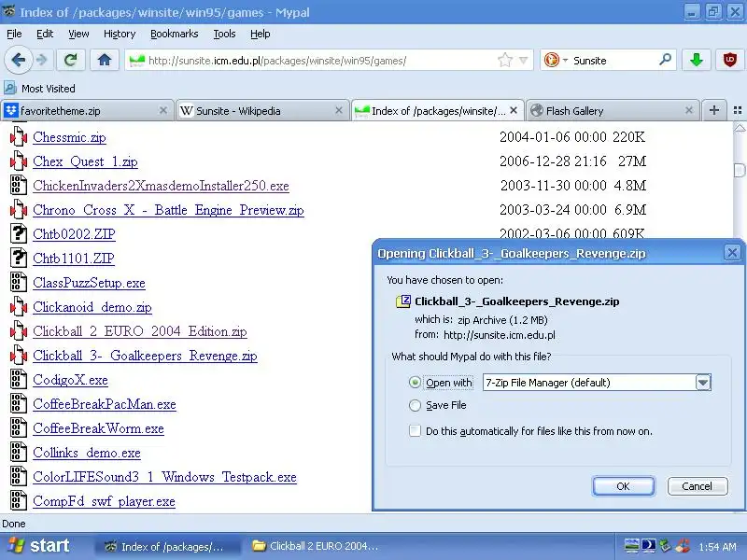This screenshot has width=747, height=560.
Task: Open the Edit menu
Action: pos(45,34)
